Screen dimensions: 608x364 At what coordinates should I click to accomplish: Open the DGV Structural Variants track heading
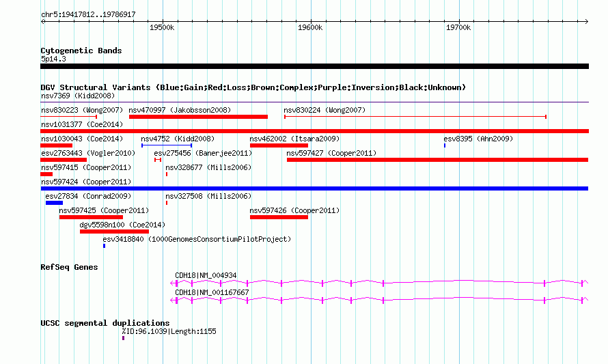tap(253, 87)
